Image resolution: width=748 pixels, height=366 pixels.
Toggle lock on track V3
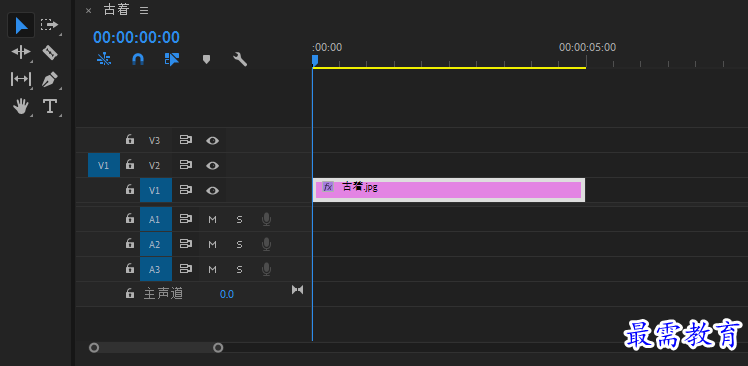click(129, 139)
